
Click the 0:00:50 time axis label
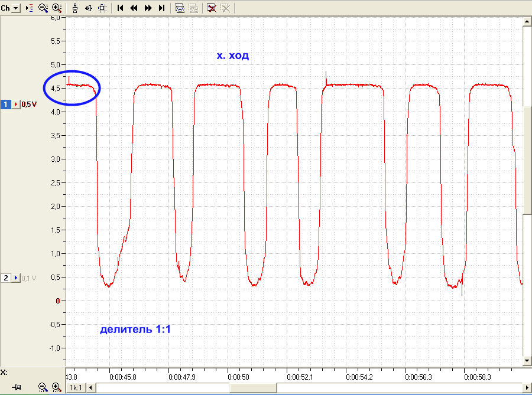239,377
